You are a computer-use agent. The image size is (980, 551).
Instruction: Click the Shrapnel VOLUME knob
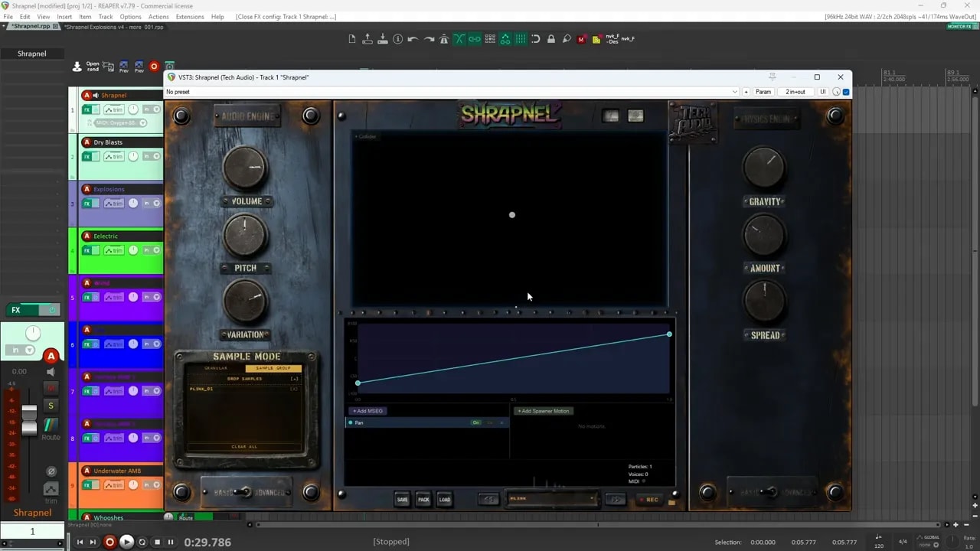[245, 168]
